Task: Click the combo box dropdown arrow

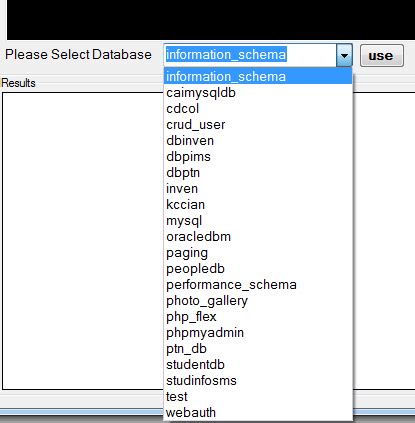Action: [x=344, y=55]
